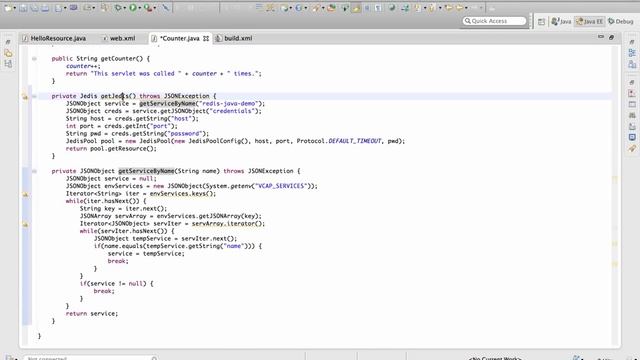
Task: Click the Task List icon below the Outline icon
Action: click(632, 64)
